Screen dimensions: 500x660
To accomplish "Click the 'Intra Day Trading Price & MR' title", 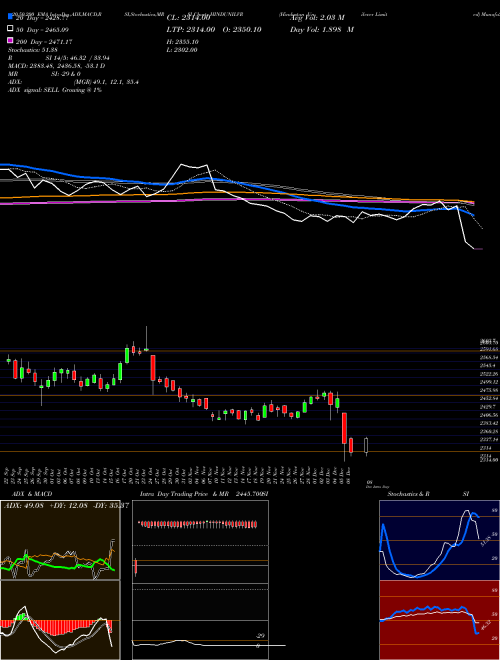I will tap(184, 494).
